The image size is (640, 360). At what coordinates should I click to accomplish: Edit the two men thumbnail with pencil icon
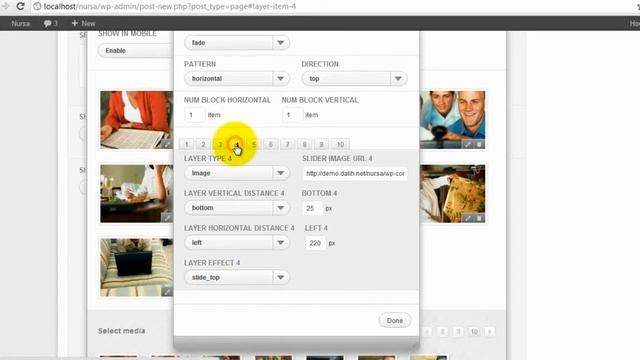coord(468,144)
